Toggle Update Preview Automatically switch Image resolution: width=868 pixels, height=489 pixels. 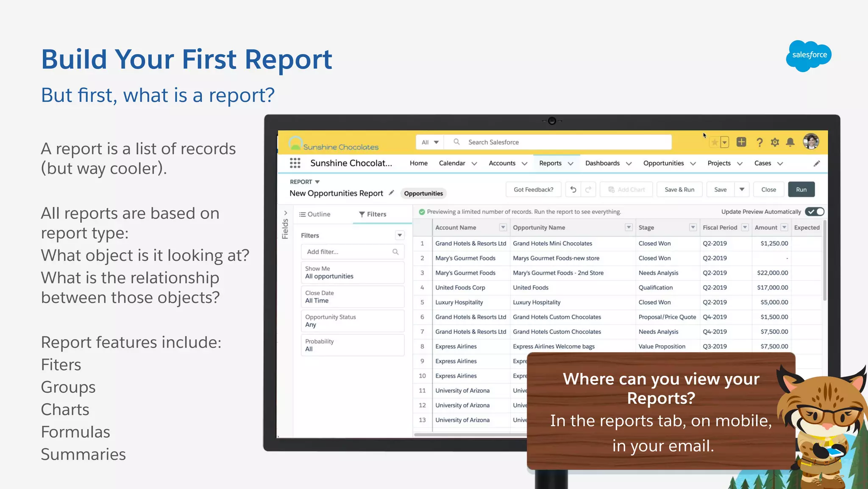tap(815, 212)
